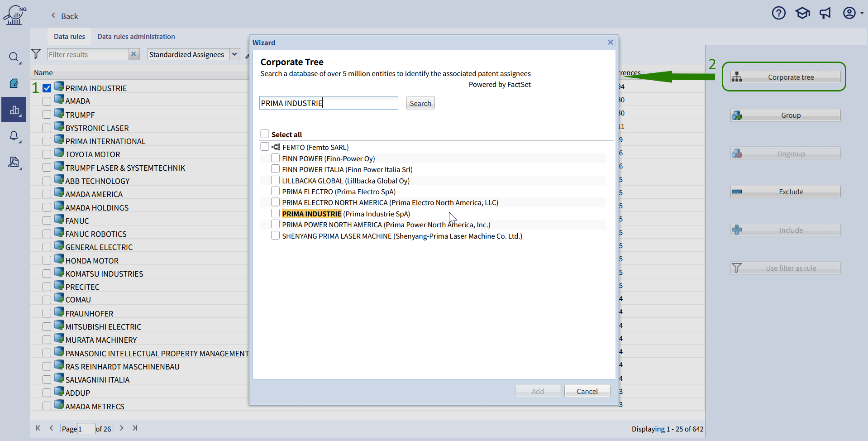Open the search magnifier in sidebar
Viewport: 868px width, 441px height.
tap(14, 57)
